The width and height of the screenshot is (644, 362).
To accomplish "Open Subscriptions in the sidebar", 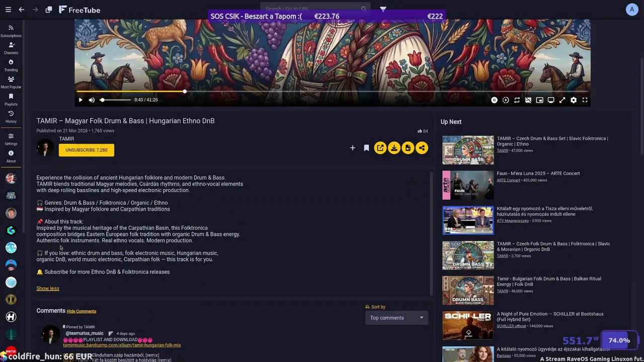I will click(x=11, y=31).
